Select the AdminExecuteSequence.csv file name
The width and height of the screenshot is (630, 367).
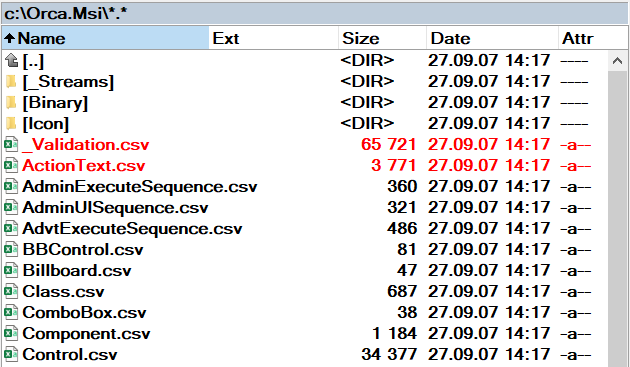click(x=140, y=187)
